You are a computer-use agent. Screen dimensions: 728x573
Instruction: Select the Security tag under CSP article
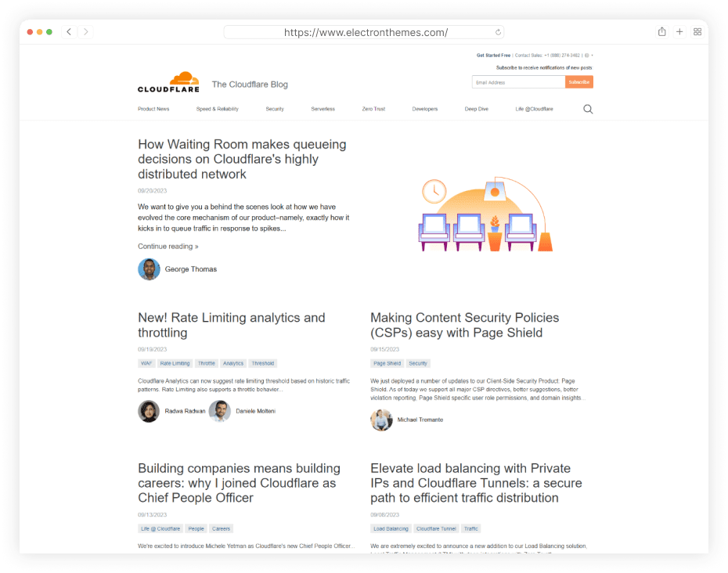[x=418, y=363]
